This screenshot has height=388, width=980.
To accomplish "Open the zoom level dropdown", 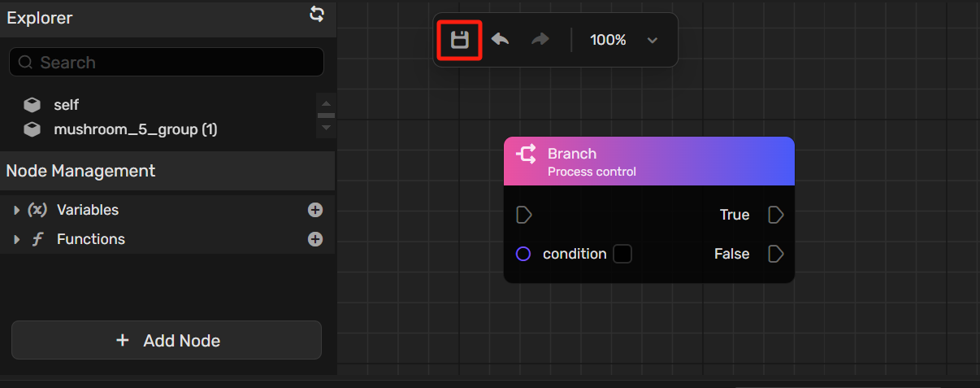I will 652,40.
